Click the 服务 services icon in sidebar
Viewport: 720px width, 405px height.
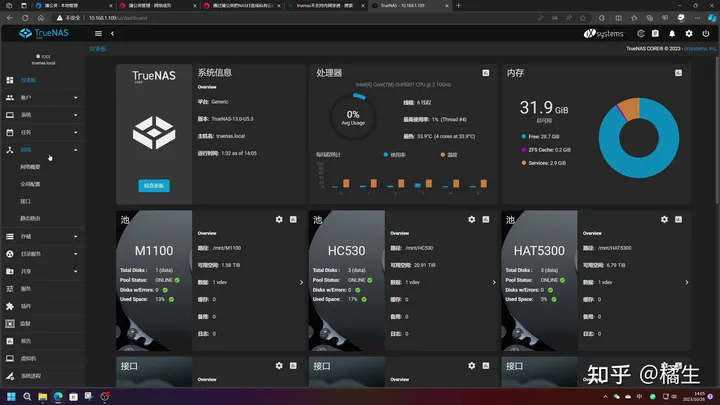10,289
